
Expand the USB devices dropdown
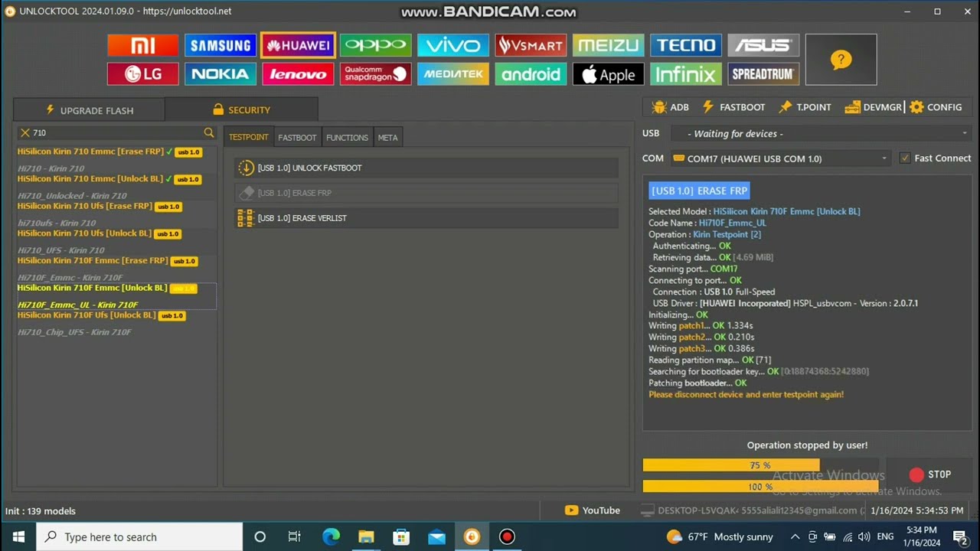[x=821, y=133]
